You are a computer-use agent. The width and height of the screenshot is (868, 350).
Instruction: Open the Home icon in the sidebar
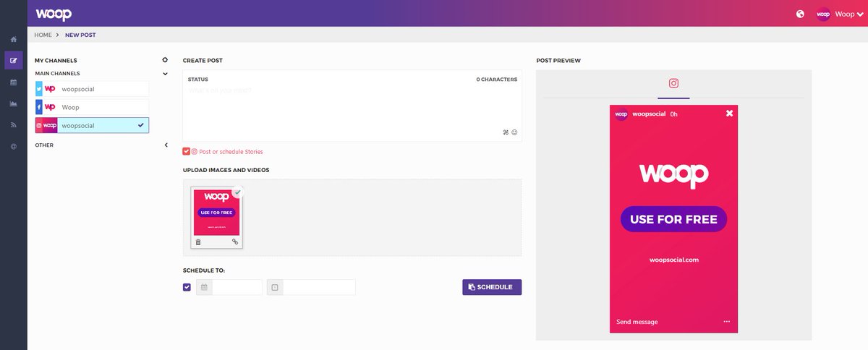[13, 39]
